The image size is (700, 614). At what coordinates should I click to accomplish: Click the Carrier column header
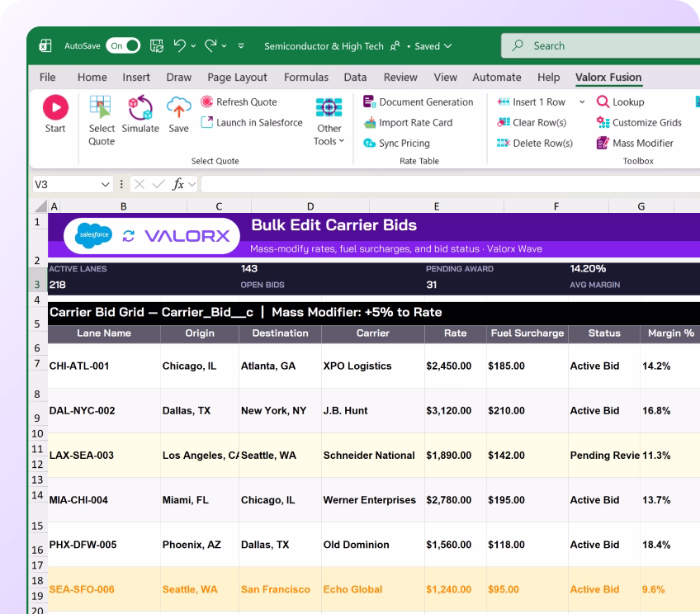click(373, 333)
